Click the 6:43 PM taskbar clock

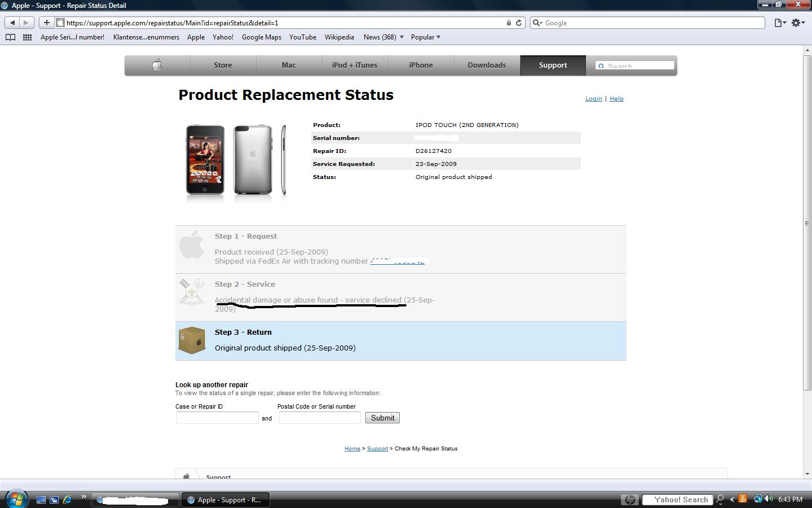coord(790,500)
